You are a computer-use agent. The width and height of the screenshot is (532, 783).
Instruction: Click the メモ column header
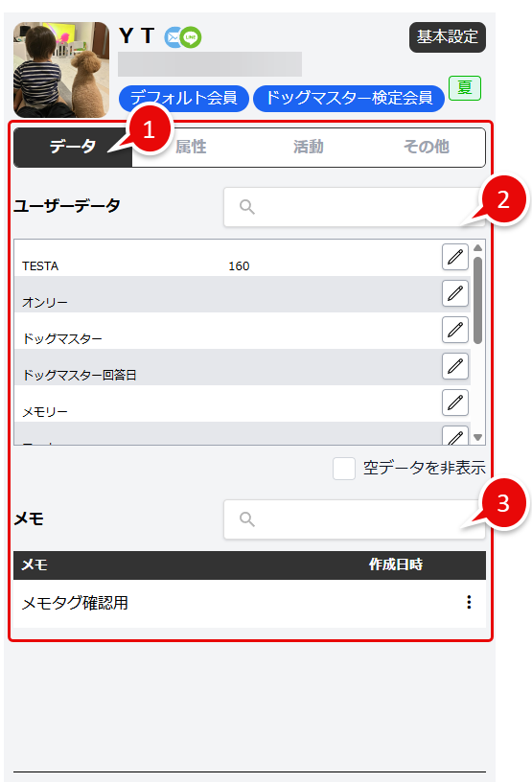tap(35, 564)
